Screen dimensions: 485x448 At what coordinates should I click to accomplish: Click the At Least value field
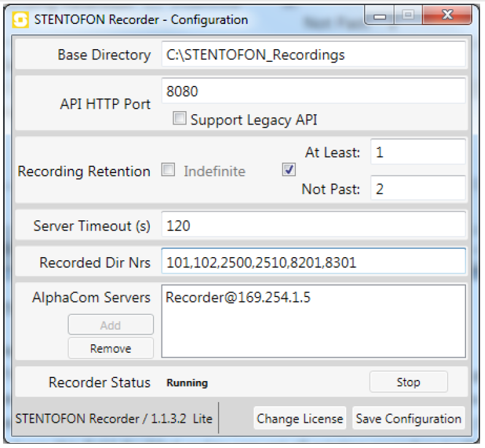417,152
